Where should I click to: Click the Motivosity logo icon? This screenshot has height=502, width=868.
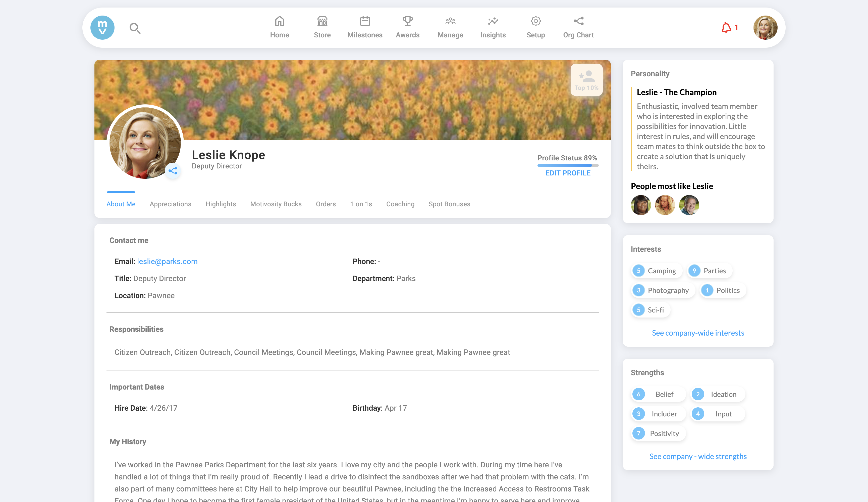pos(102,28)
